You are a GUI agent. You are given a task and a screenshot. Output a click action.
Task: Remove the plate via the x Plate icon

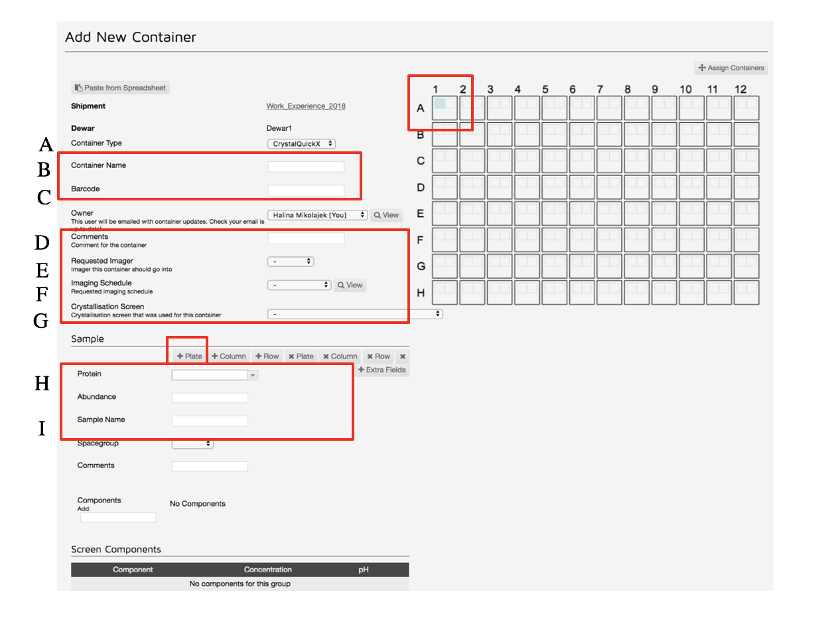(x=300, y=356)
